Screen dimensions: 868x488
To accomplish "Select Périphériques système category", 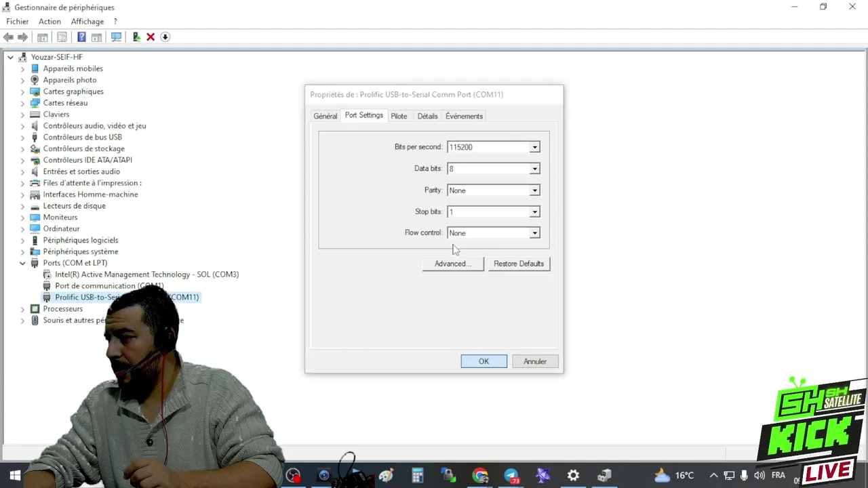I will coord(80,251).
